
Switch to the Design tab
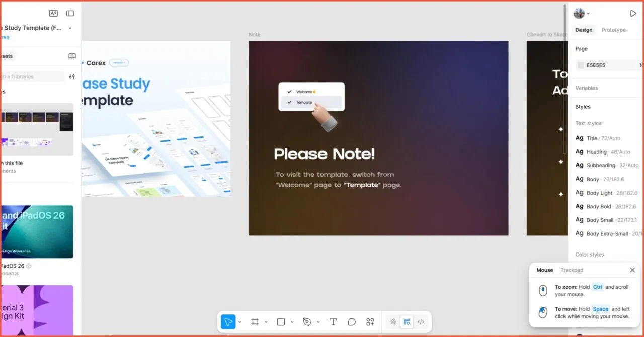coord(583,30)
